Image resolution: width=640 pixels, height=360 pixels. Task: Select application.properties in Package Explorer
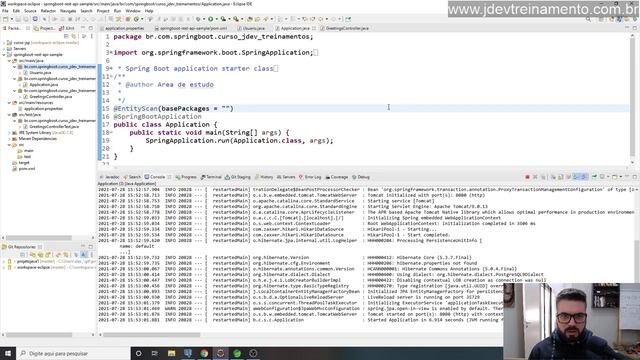point(40,109)
